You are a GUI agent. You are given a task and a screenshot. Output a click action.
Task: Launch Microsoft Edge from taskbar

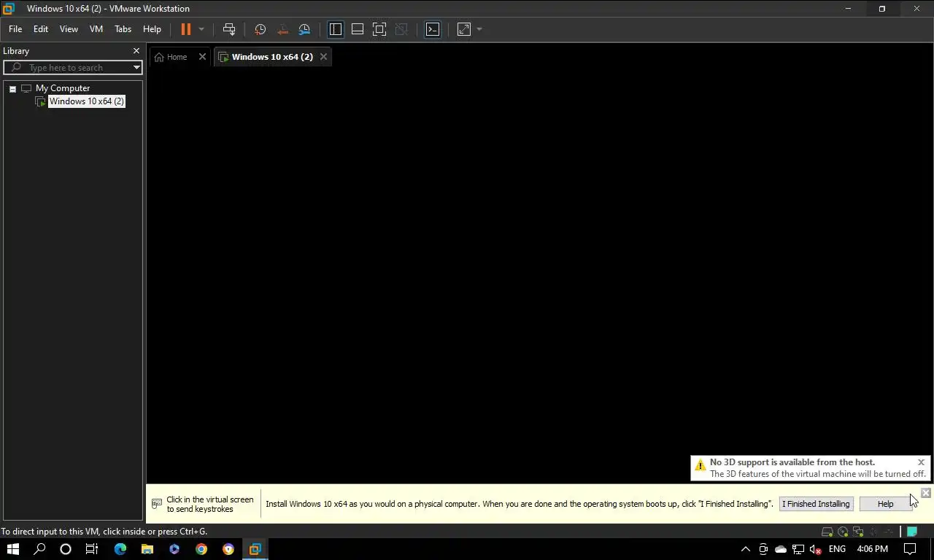click(x=120, y=549)
